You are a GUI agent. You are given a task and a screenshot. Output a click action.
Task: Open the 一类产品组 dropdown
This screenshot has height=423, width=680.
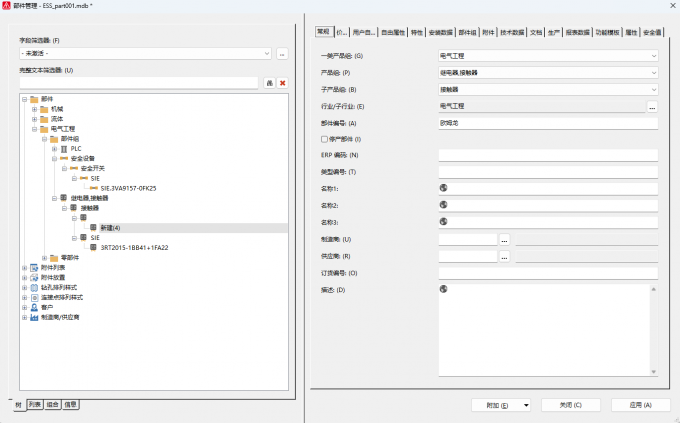point(654,56)
